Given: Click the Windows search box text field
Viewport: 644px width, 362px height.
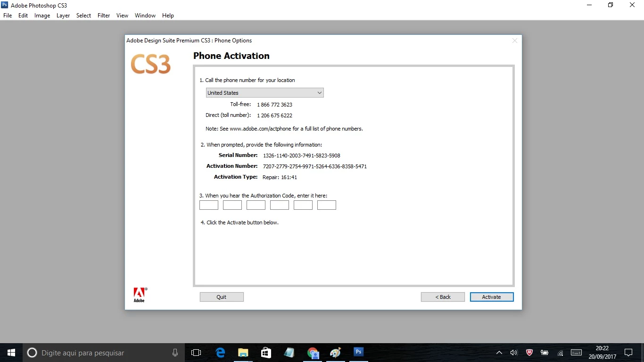Looking at the screenshot, I should [x=104, y=353].
